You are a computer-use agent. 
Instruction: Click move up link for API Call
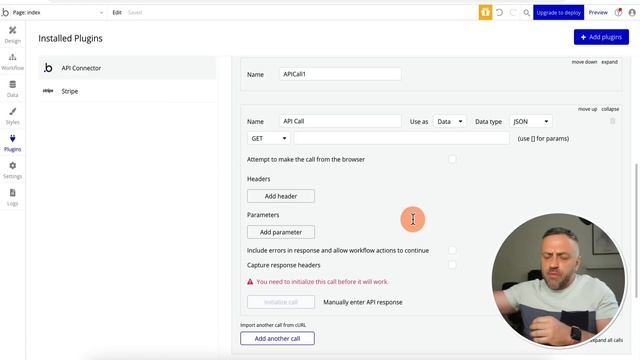(x=587, y=109)
